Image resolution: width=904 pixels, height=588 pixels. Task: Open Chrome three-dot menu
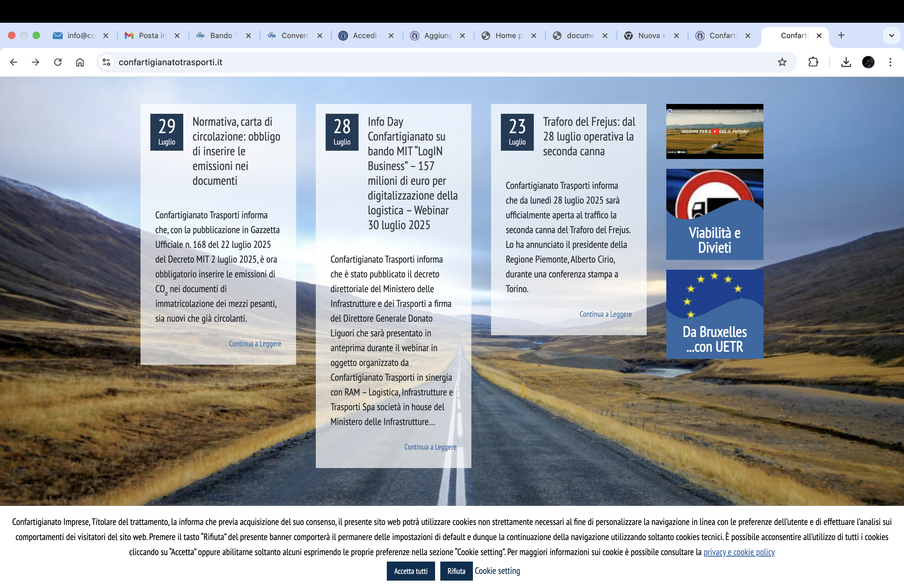point(890,62)
